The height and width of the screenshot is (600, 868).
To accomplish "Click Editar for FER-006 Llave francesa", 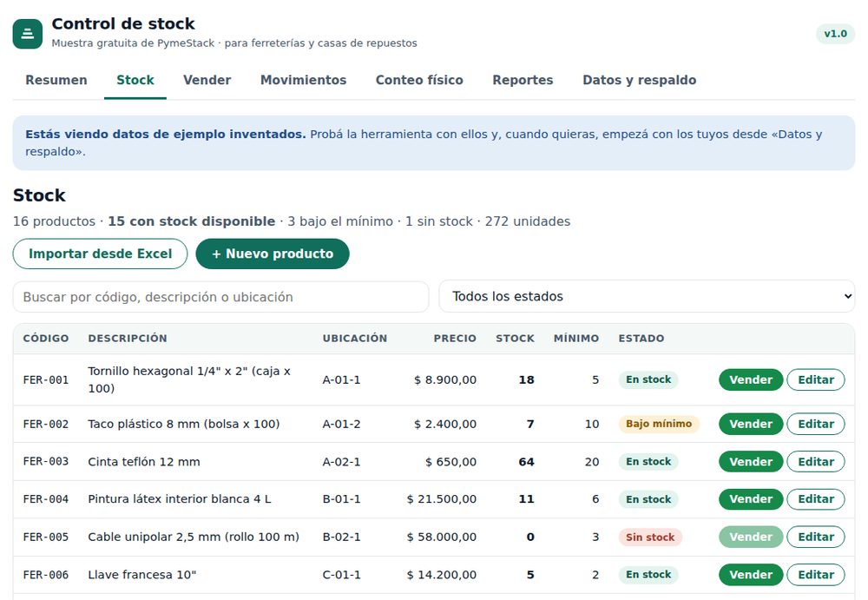I will tap(816, 575).
